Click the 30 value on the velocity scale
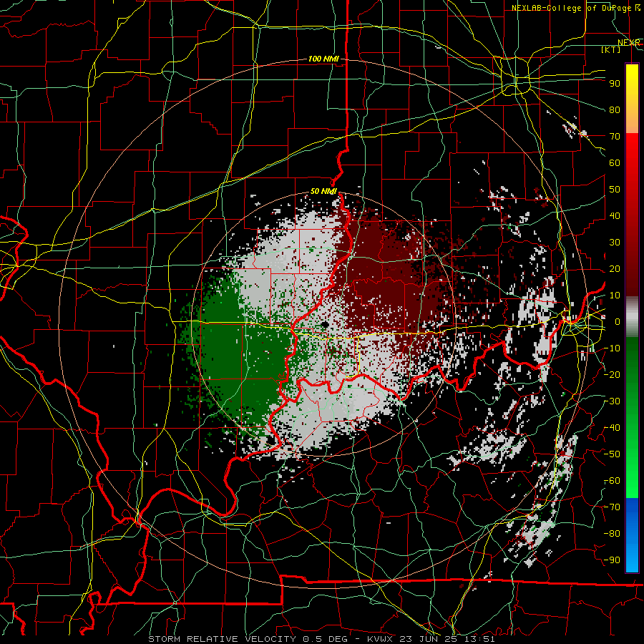Image resolution: width=644 pixels, height=644 pixels. (615, 243)
